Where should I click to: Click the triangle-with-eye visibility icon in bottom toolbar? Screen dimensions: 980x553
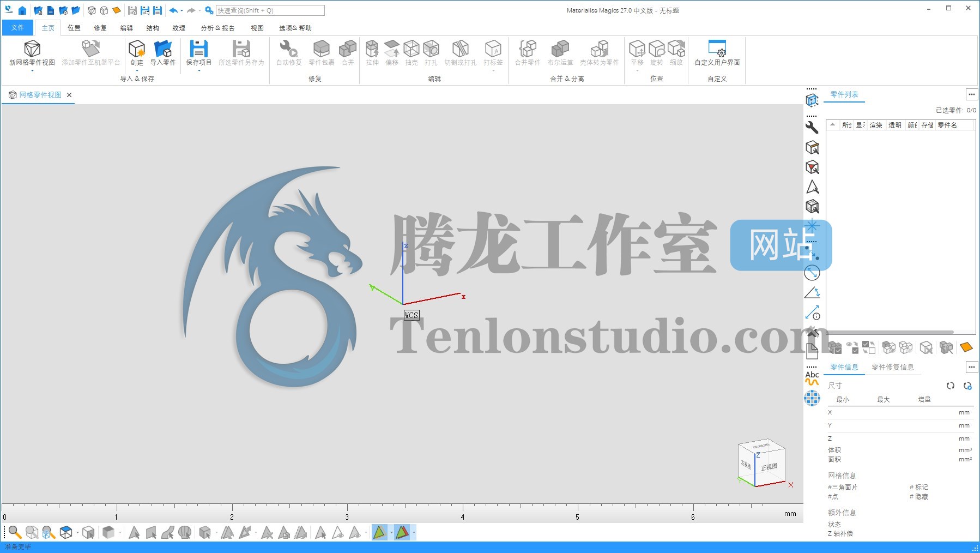click(338, 532)
